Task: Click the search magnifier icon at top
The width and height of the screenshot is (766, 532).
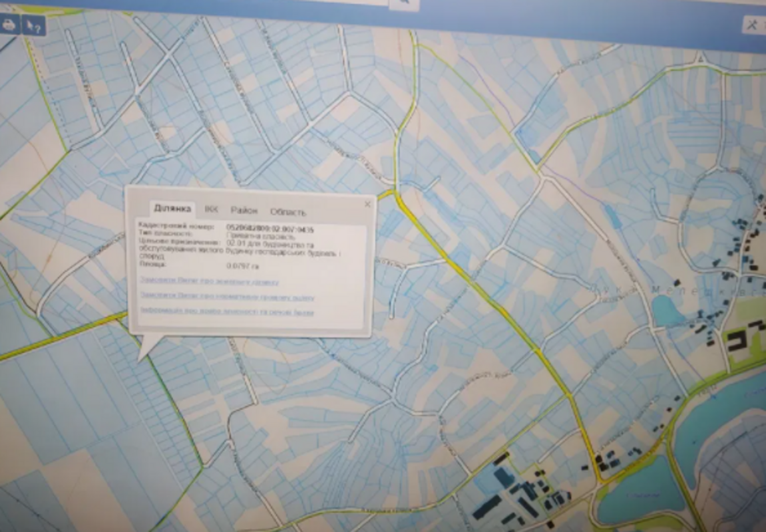Action: [404, 3]
